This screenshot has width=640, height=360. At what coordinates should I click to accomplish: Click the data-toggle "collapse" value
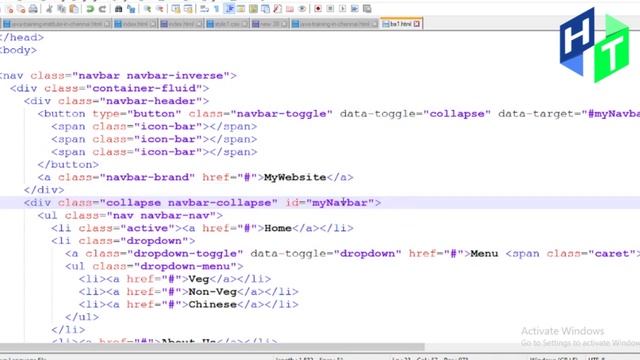pos(457,114)
